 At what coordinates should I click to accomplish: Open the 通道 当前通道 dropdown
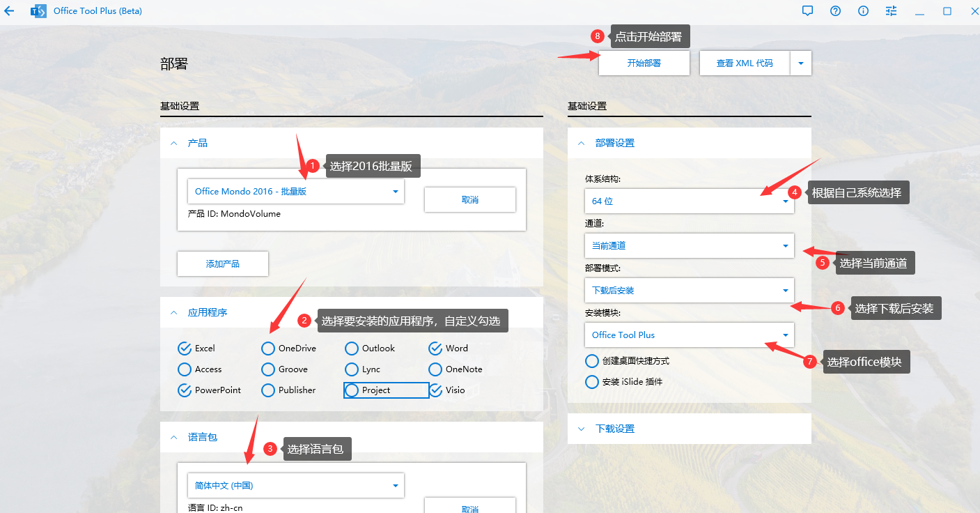click(x=690, y=245)
